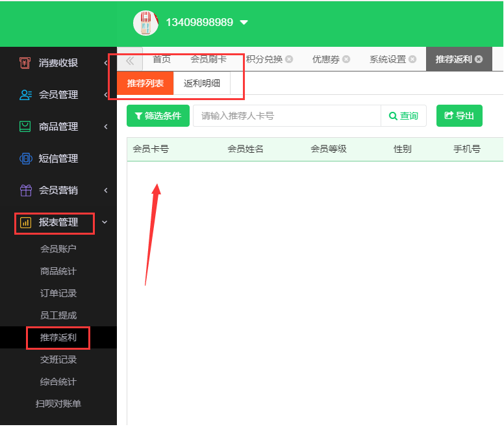Click the 导出 export button
504x431 pixels.
[459, 116]
